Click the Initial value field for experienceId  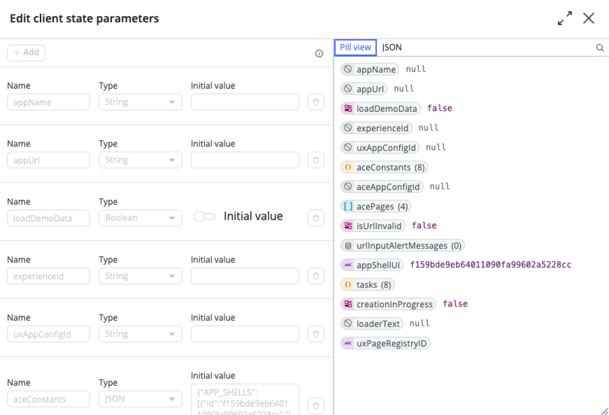[245, 276]
